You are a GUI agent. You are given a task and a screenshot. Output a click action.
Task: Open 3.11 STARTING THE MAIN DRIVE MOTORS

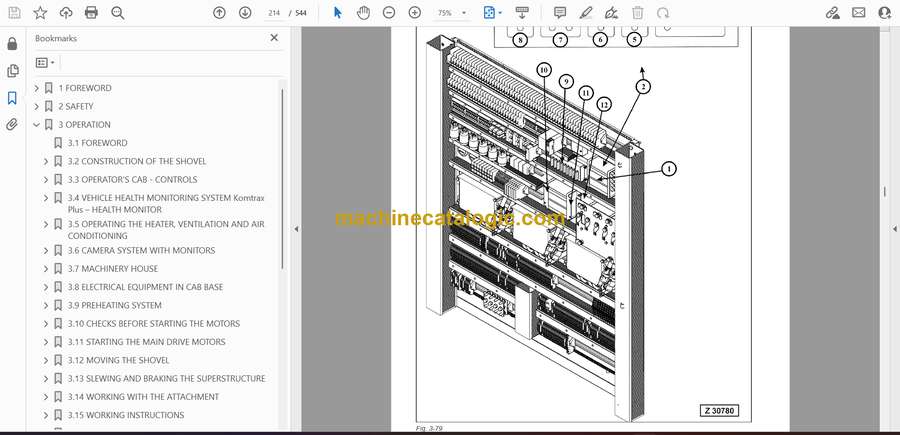click(146, 342)
